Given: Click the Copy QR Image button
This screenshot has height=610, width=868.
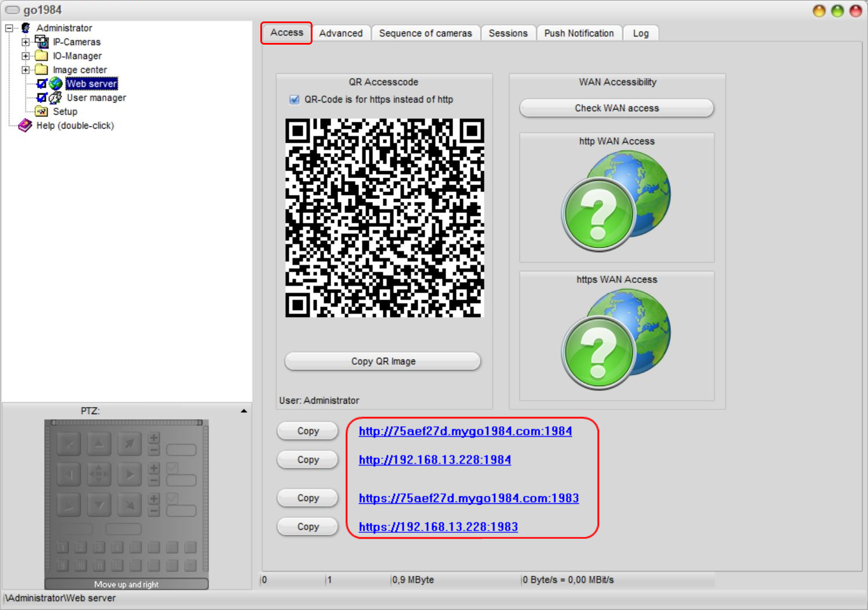Looking at the screenshot, I should 383,361.
